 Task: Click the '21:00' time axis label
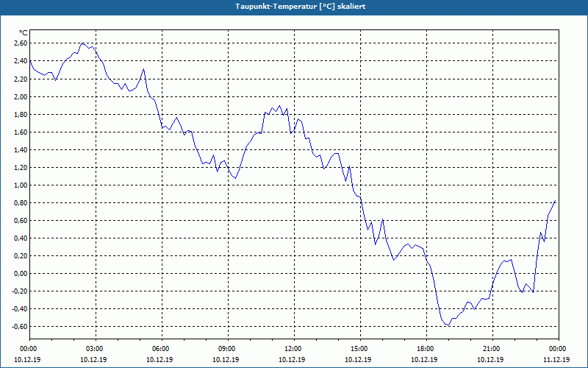click(x=492, y=349)
